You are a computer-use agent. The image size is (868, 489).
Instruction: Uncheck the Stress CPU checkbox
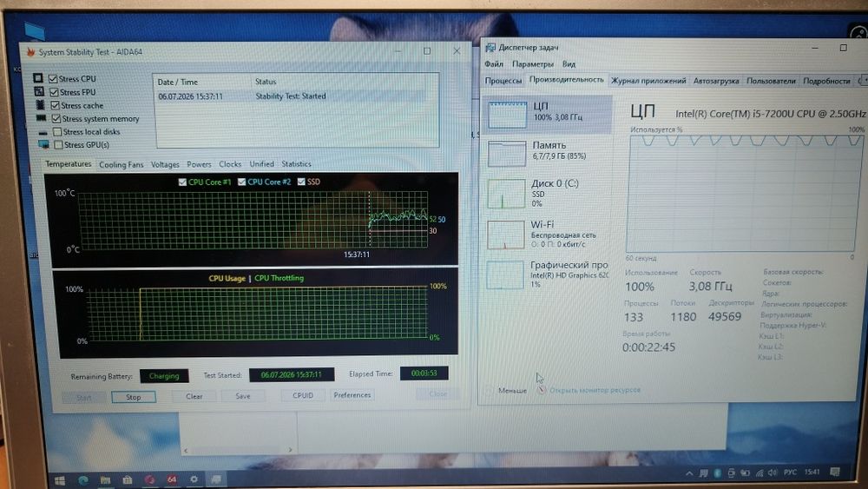(x=53, y=79)
